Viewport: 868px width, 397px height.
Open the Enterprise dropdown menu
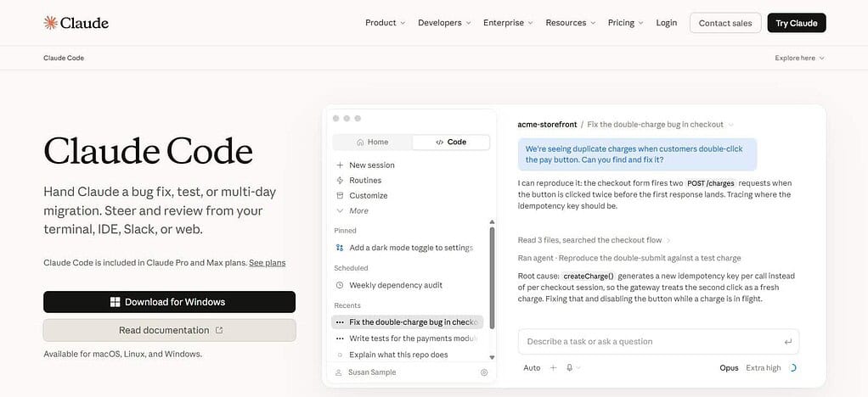coord(508,23)
